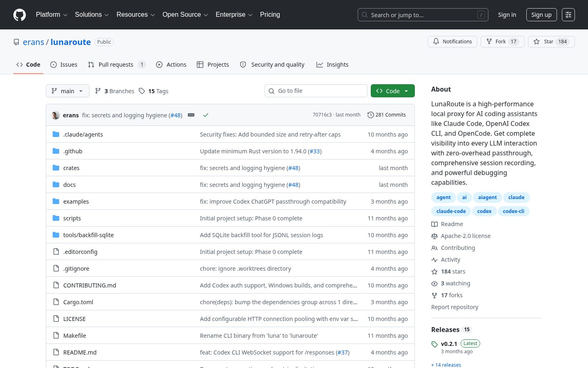
Task: Click the watching eye icon
Action: point(434,283)
